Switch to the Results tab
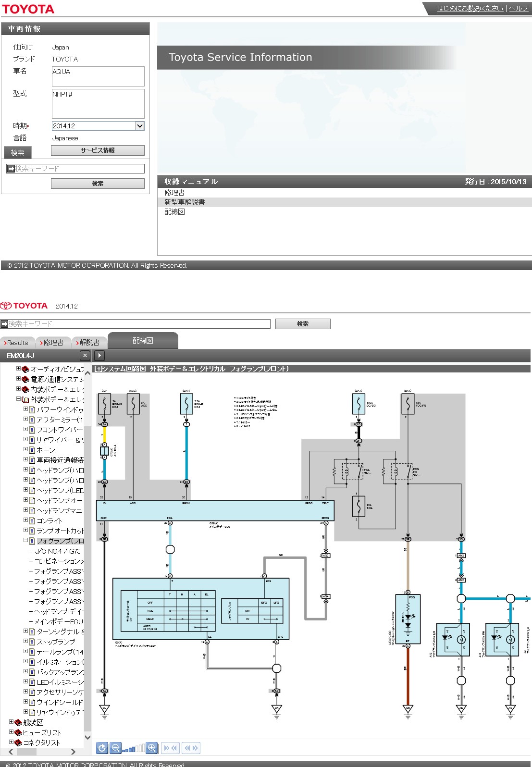 17,343
